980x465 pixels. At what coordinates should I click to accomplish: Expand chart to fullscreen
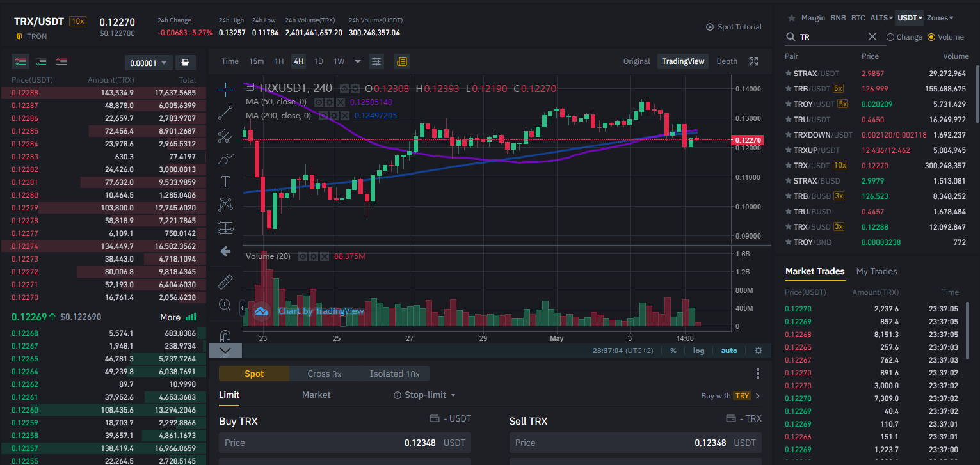pyautogui.click(x=753, y=61)
